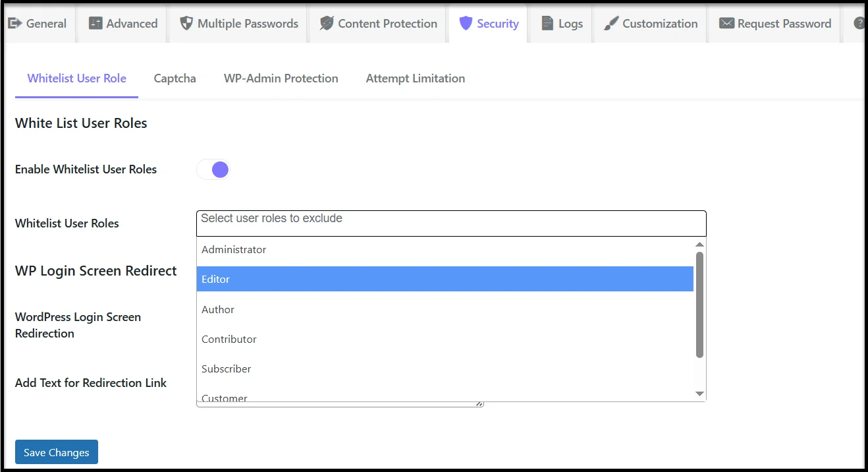Switch to the Attempt Limitation sub-tab
The width and height of the screenshot is (868, 472).
pos(415,78)
